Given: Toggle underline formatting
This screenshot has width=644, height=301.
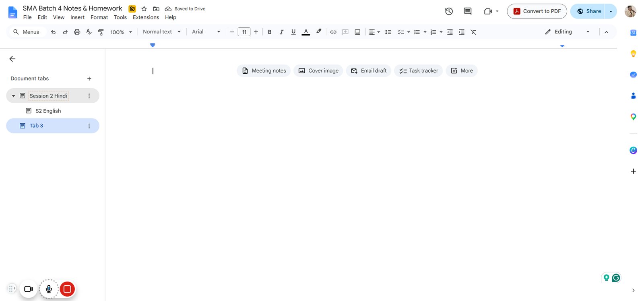Looking at the screenshot, I should tap(293, 32).
